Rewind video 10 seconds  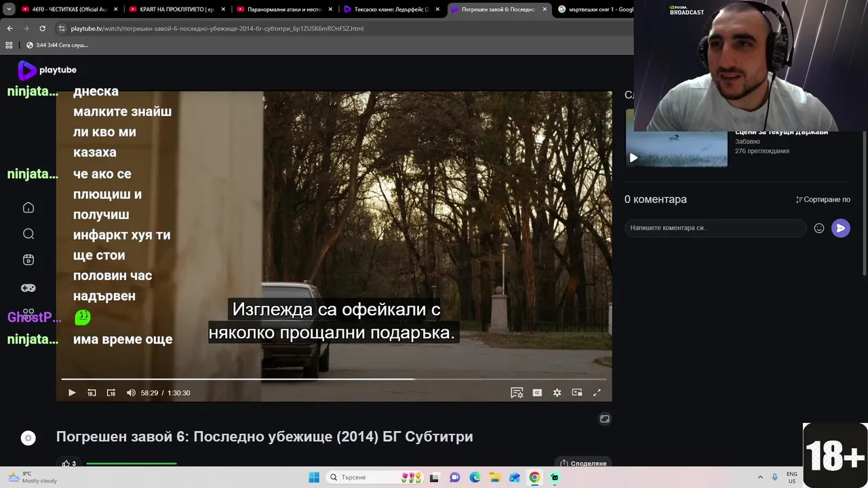click(x=92, y=392)
